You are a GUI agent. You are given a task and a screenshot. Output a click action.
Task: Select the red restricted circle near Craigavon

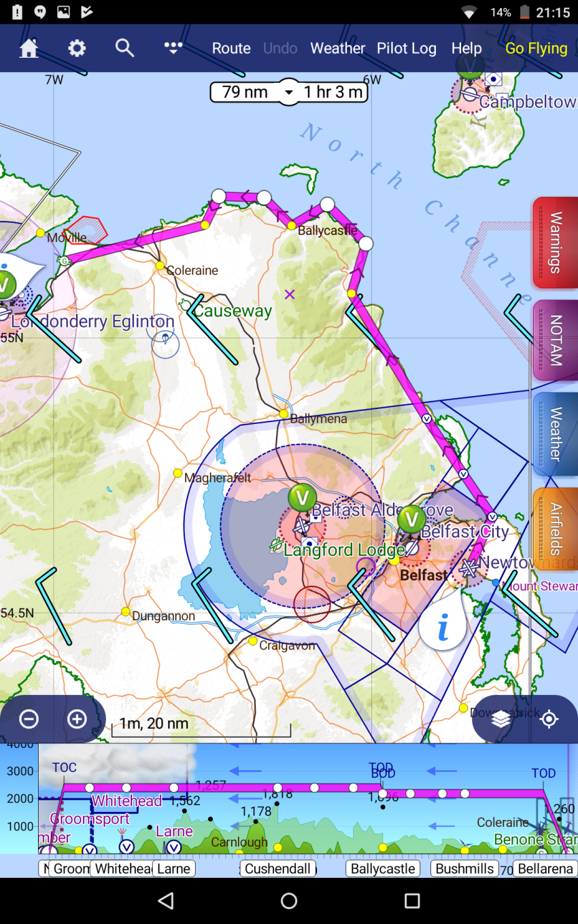click(x=312, y=604)
